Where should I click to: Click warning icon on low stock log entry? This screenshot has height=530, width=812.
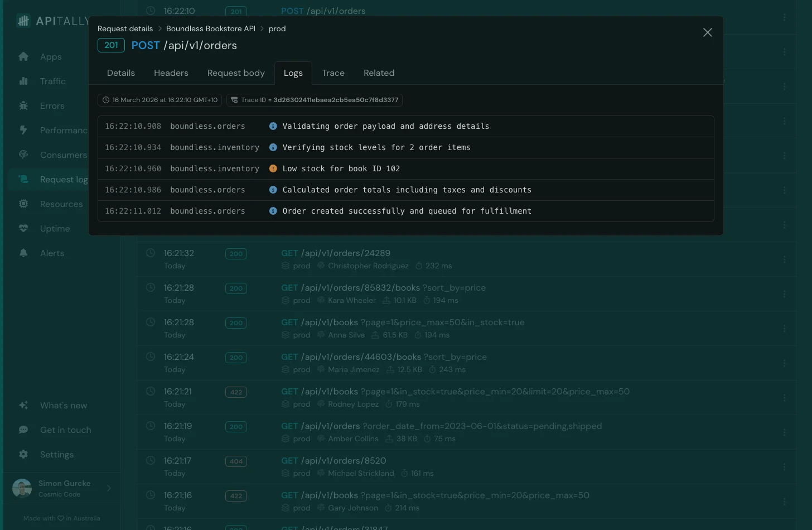coord(273,168)
